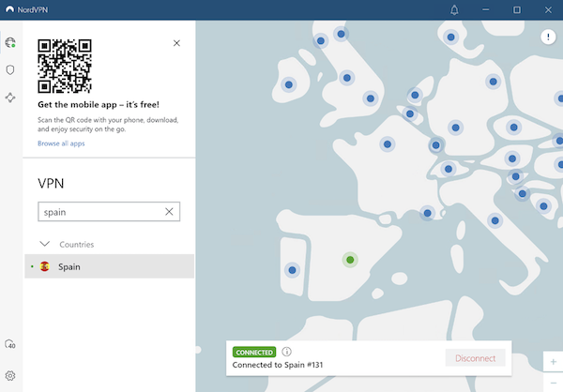Select Spain in the country list
This screenshot has width=563, height=392.
coord(109,266)
